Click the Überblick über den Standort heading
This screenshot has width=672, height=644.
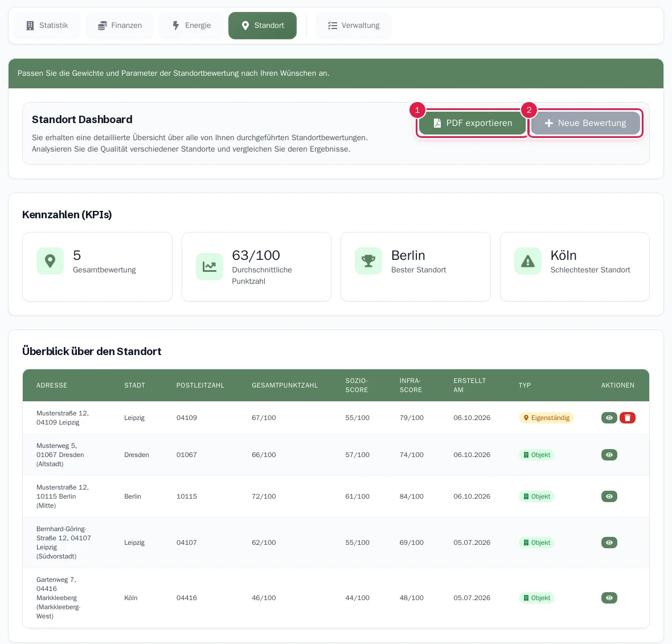click(x=92, y=351)
